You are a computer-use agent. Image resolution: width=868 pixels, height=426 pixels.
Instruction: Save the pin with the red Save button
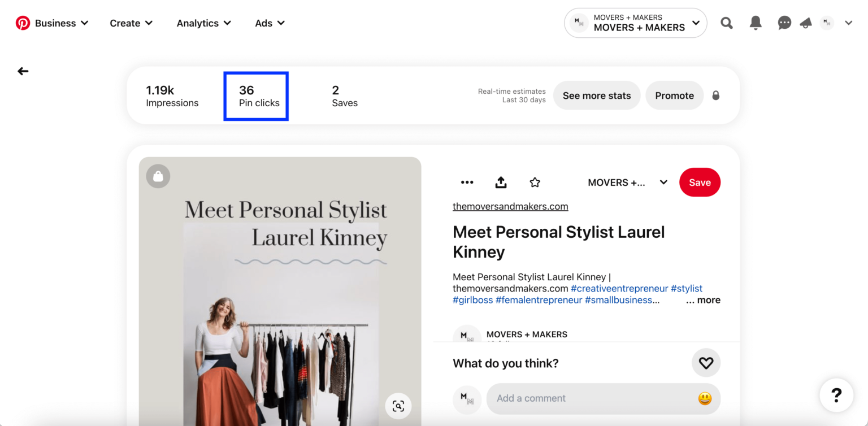[x=700, y=182]
